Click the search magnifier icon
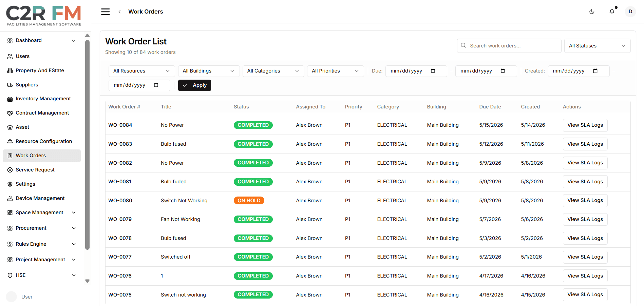 tap(463, 45)
